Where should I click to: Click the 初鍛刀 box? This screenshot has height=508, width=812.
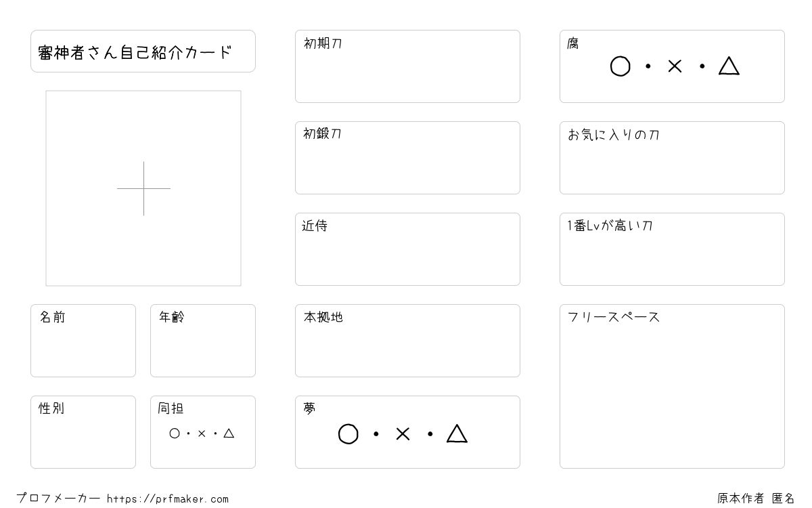[x=407, y=158]
